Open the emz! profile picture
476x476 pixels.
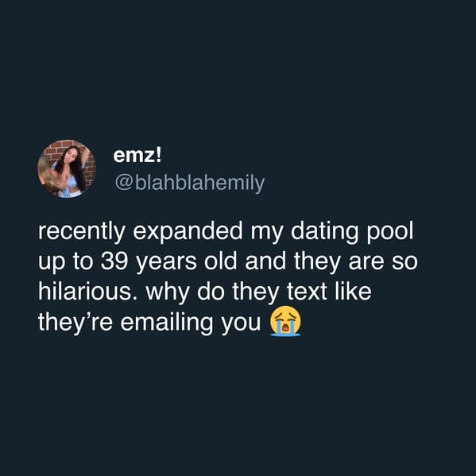point(67,168)
